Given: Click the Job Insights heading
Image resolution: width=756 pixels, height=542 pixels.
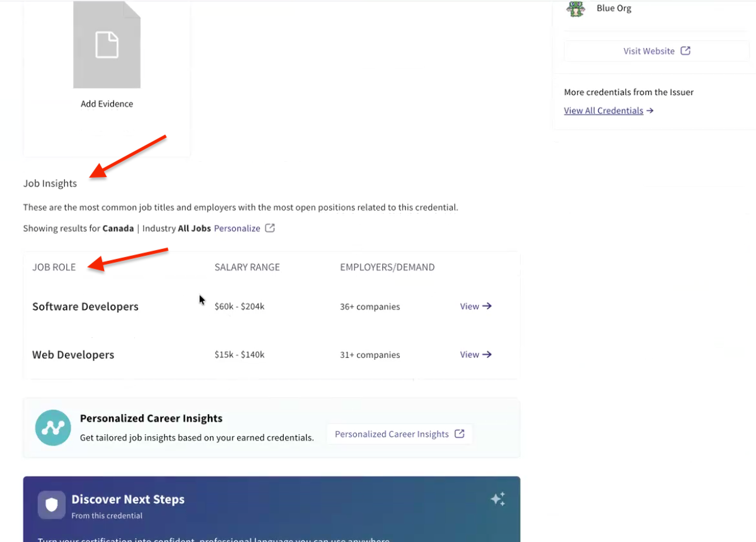Looking at the screenshot, I should (50, 183).
